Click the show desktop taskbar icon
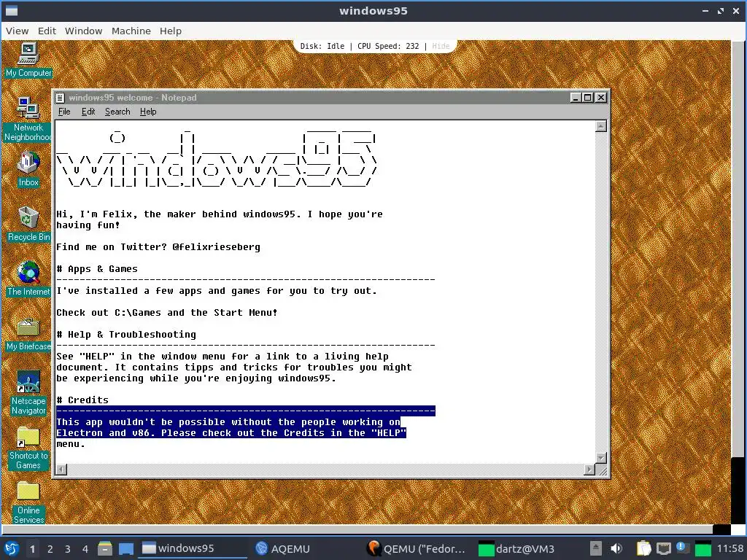This screenshot has width=747, height=560. coord(125,548)
